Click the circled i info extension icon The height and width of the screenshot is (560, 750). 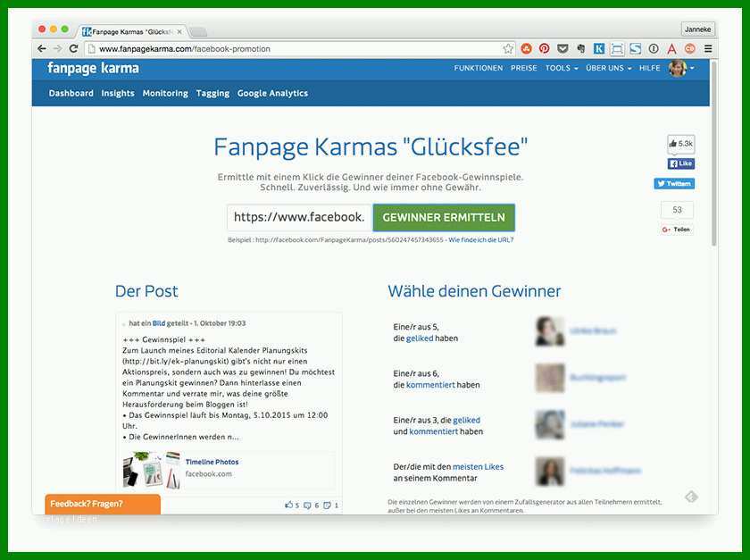point(654,48)
